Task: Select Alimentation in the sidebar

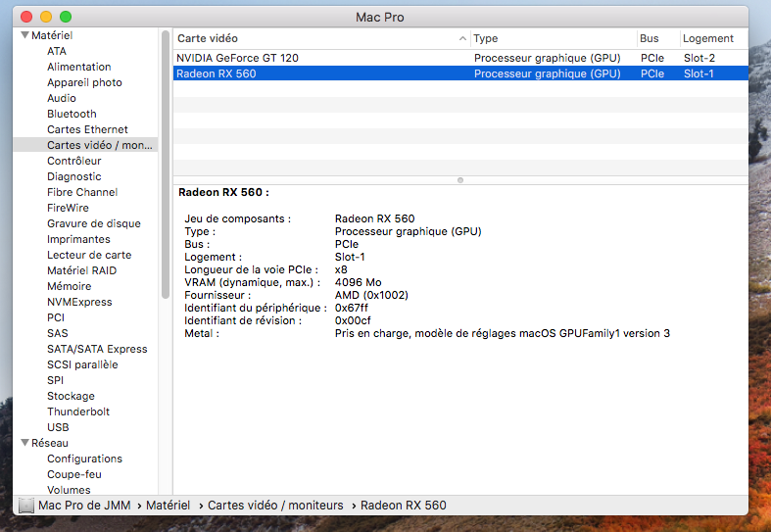Action: [x=78, y=67]
